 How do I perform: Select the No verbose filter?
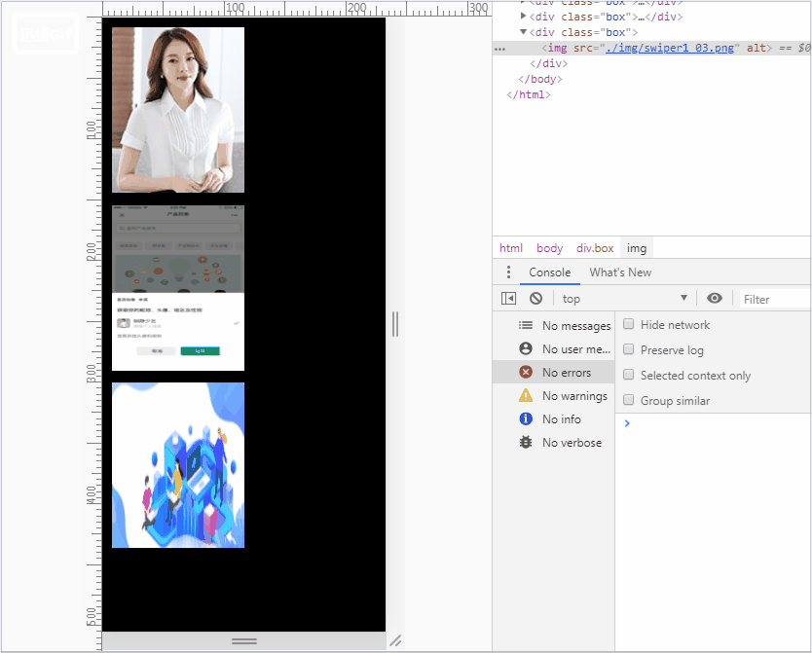pos(571,443)
